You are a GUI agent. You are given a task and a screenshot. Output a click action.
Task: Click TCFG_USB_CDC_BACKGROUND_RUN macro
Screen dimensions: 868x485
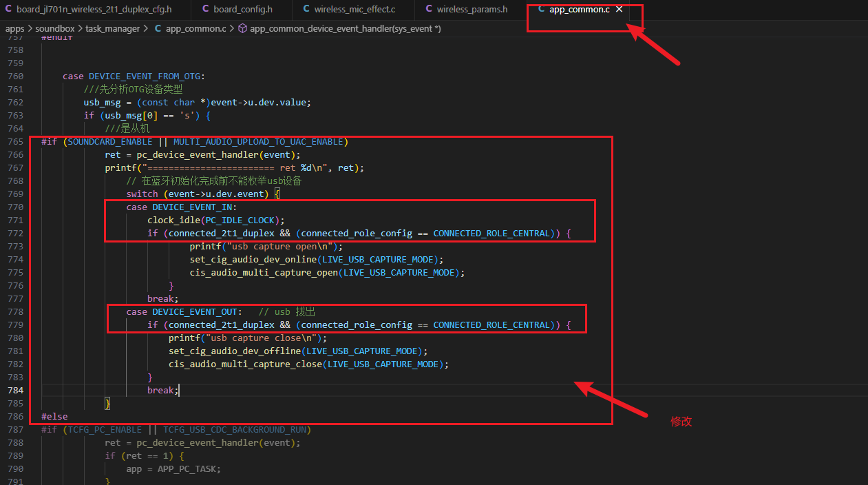pyautogui.click(x=234, y=430)
